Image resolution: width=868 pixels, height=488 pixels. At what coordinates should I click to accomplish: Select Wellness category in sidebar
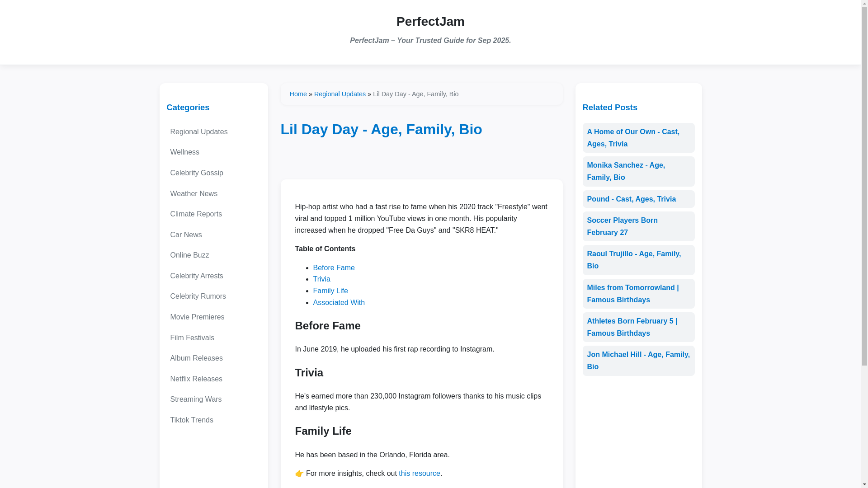[x=213, y=152]
